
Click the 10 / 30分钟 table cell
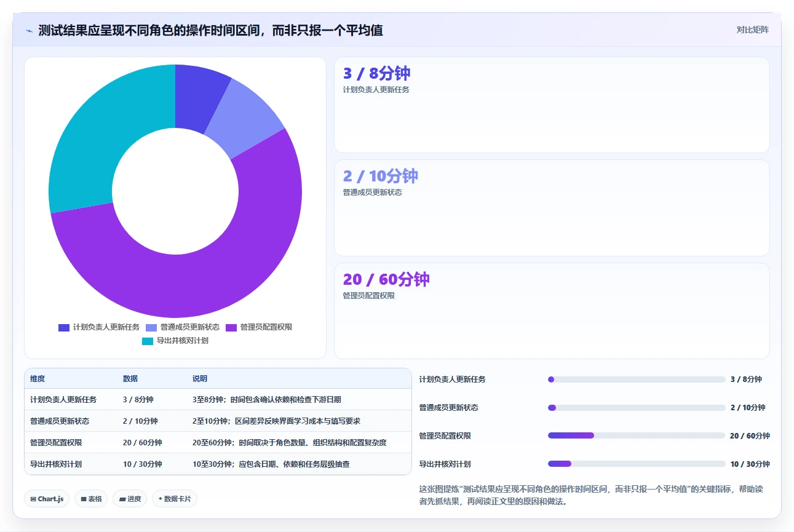[143, 464]
